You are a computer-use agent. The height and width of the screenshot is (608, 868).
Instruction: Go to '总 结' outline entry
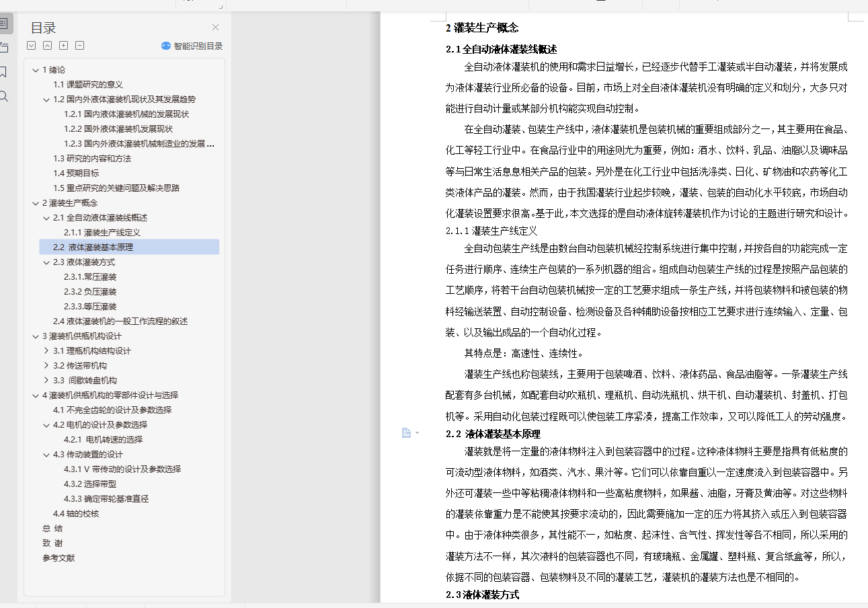pyautogui.click(x=52, y=528)
